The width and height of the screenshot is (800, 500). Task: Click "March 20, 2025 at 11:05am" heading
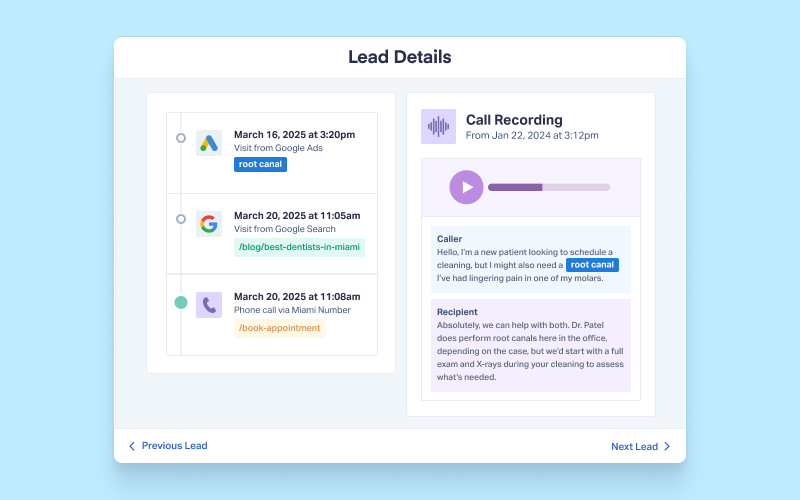click(297, 216)
